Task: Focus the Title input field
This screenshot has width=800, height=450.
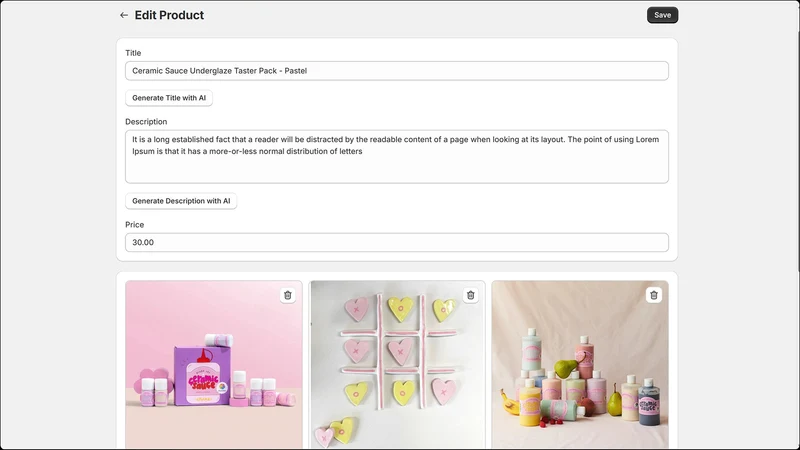Action: pyautogui.click(x=397, y=71)
